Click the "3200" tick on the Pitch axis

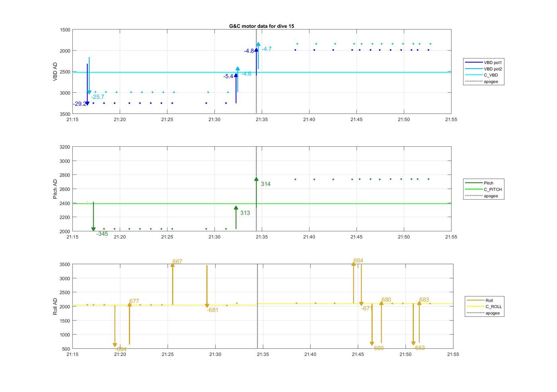pos(65,147)
